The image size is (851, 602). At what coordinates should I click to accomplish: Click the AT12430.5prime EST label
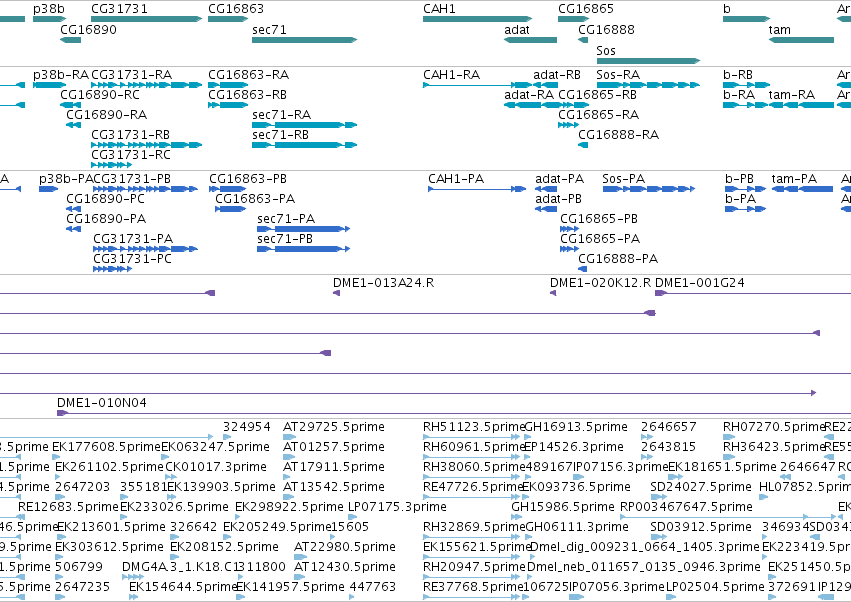345,567
